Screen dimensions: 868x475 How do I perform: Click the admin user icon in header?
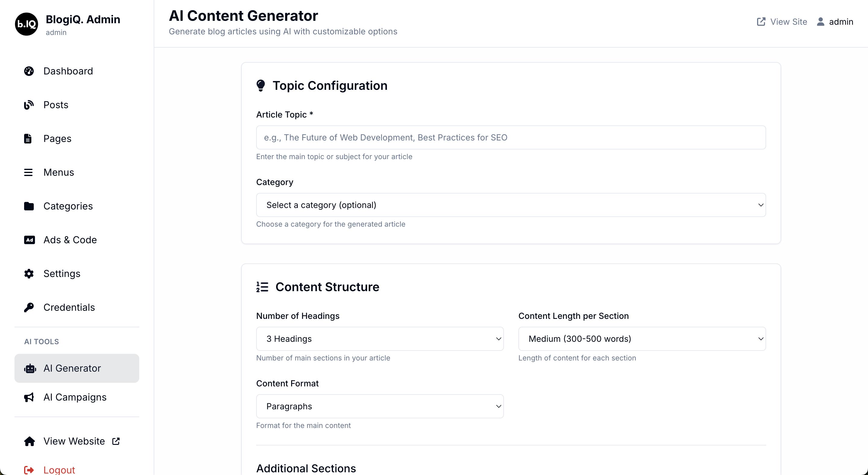tap(820, 22)
